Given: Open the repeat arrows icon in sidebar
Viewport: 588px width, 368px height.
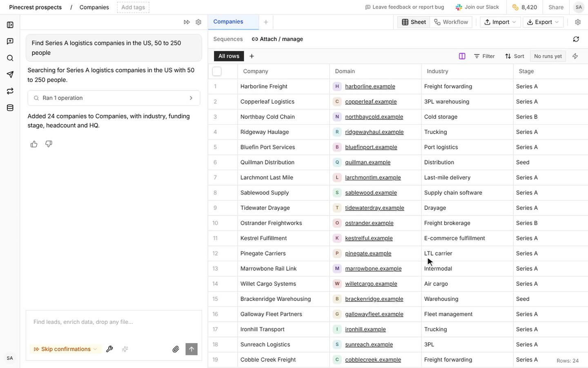Looking at the screenshot, I should tap(10, 91).
